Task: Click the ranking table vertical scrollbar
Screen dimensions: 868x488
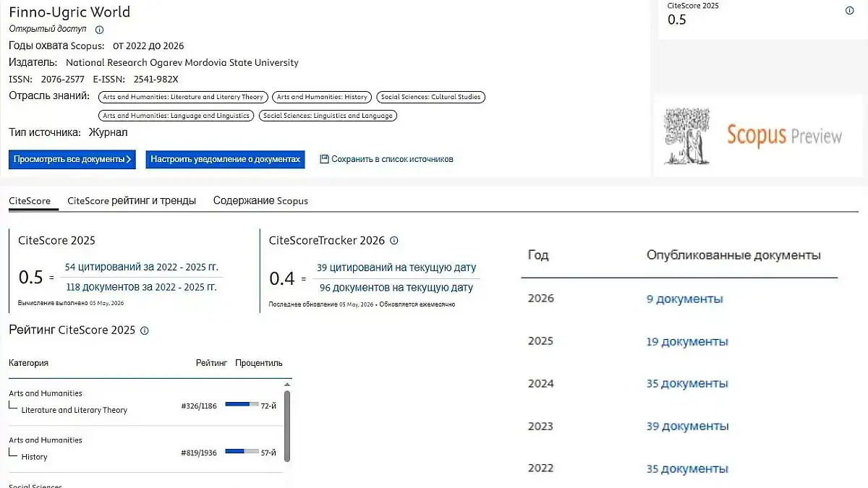Action: (x=287, y=425)
